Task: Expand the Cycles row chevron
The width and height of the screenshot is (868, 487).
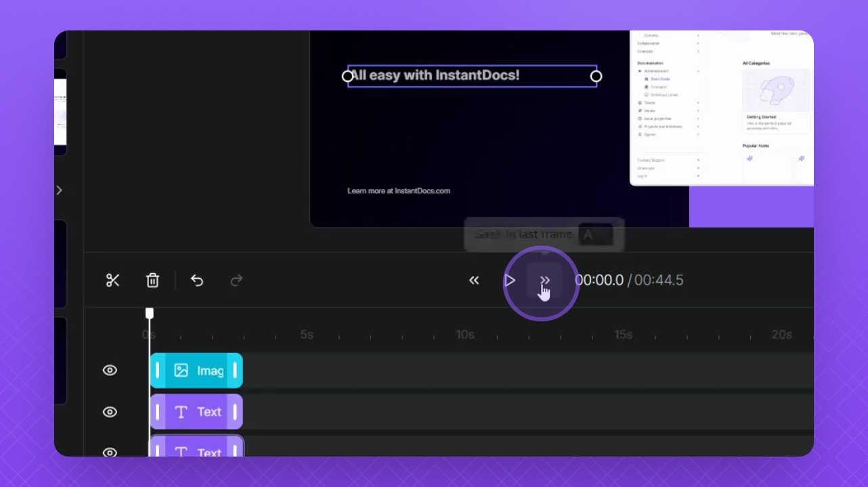Action: 698,135
